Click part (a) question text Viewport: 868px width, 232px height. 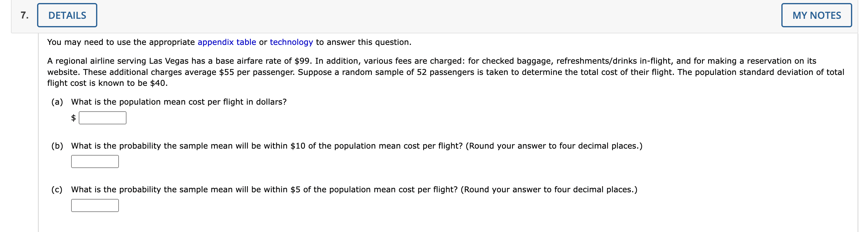pyautogui.click(x=178, y=102)
